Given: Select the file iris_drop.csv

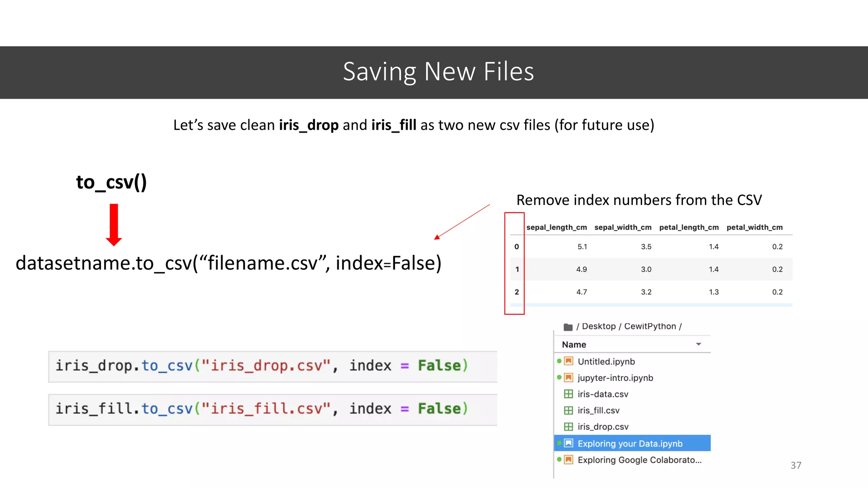Looking at the screenshot, I should [603, 427].
